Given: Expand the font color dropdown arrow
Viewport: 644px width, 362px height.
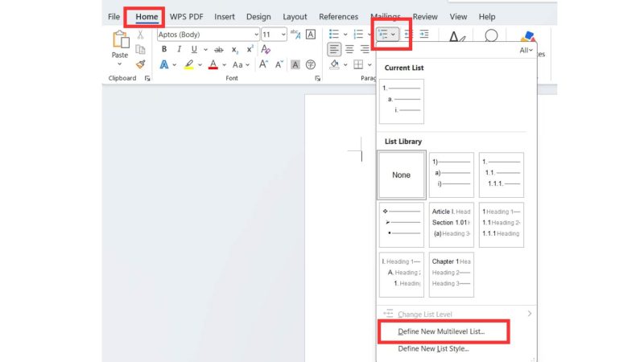Looking at the screenshot, I should pyautogui.click(x=225, y=65).
